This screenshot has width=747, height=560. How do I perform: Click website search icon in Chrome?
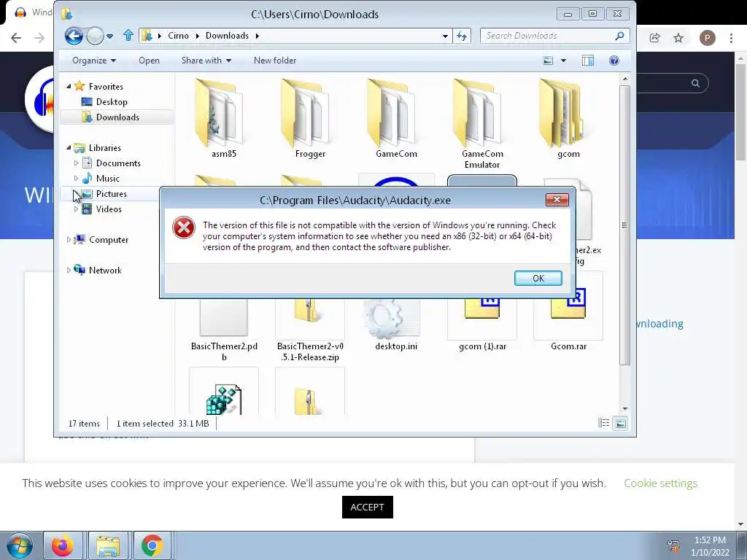695,83
